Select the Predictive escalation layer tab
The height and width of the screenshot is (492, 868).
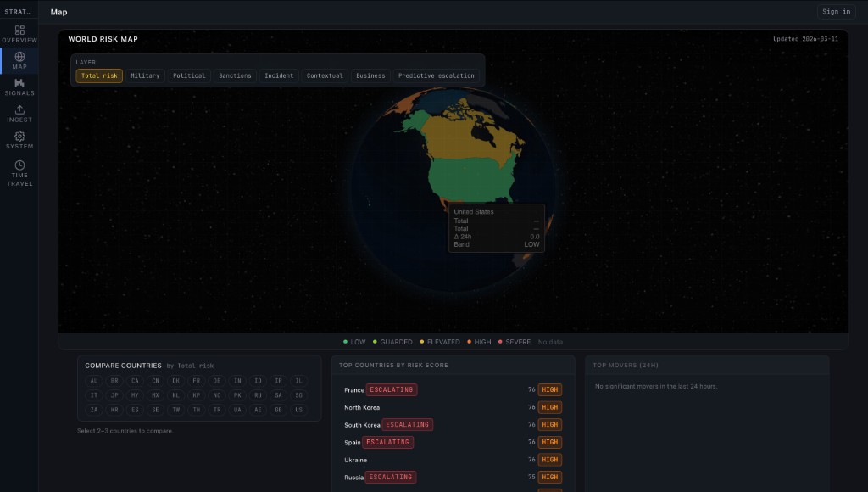tap(436, 75)
